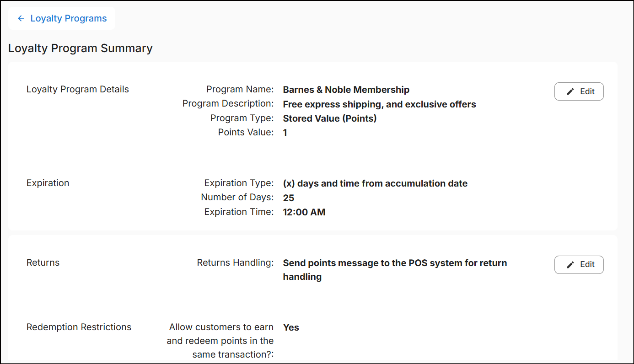The height and width of the screenshot is (364, 634).
Task: Select the Points Value number 1
Action: 285,133
